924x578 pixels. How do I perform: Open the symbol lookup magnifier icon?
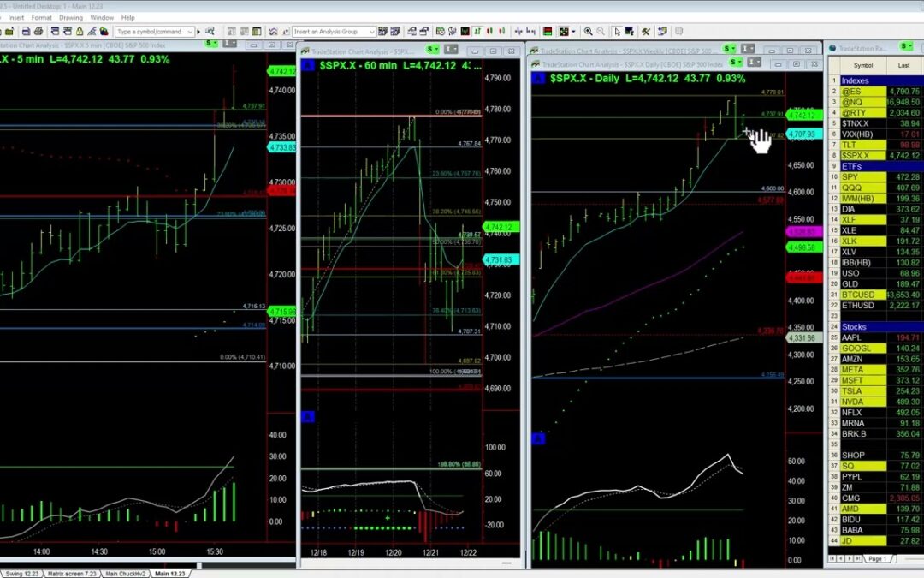pos(210,31)
